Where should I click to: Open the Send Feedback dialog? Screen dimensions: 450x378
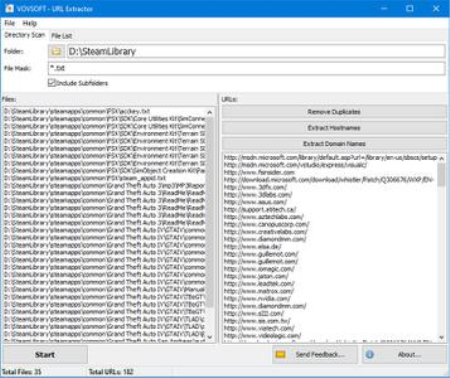coord(315,355)
